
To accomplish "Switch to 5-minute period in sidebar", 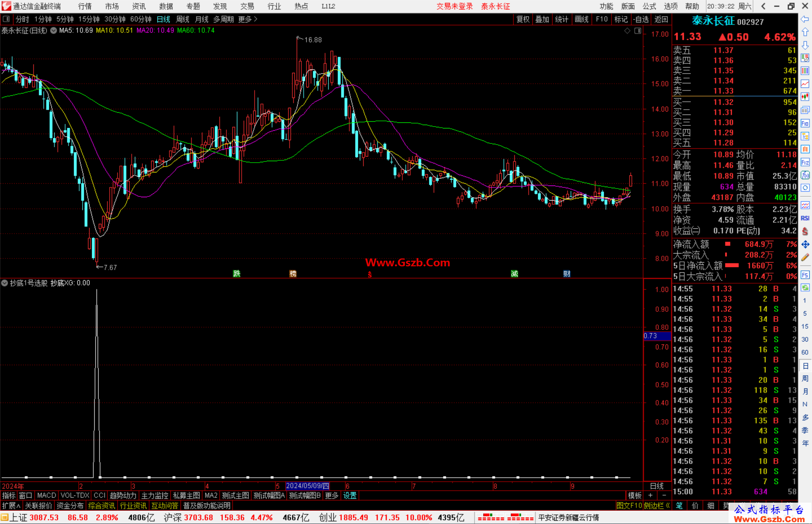I will [804, 313].
